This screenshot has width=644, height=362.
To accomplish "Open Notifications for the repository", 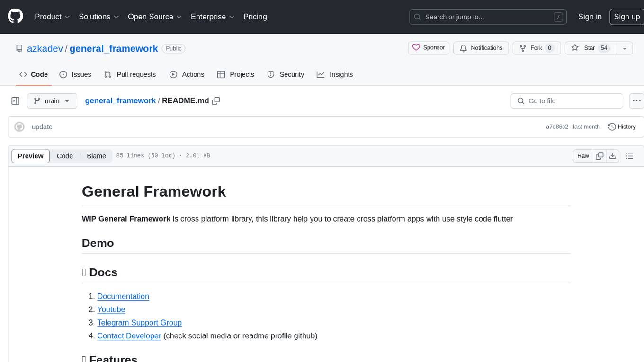I will click(x=481, y=48).
